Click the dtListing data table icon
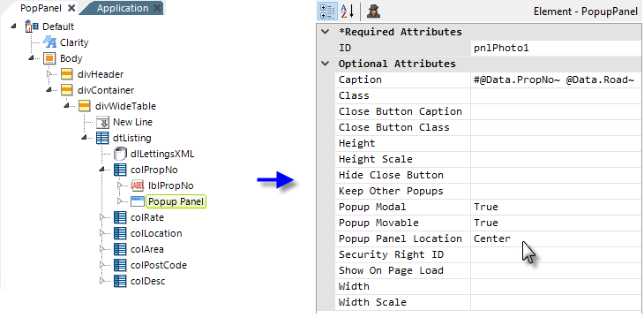The image size is (644, 333). pos(102,138)
